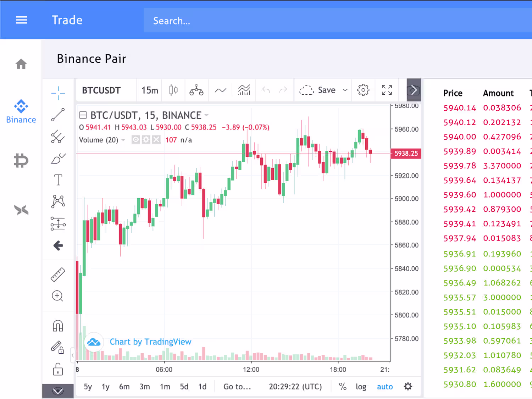Pick the ruler measure tool
The height and width of the screenshot is (399, 532).
coord(58,275)
